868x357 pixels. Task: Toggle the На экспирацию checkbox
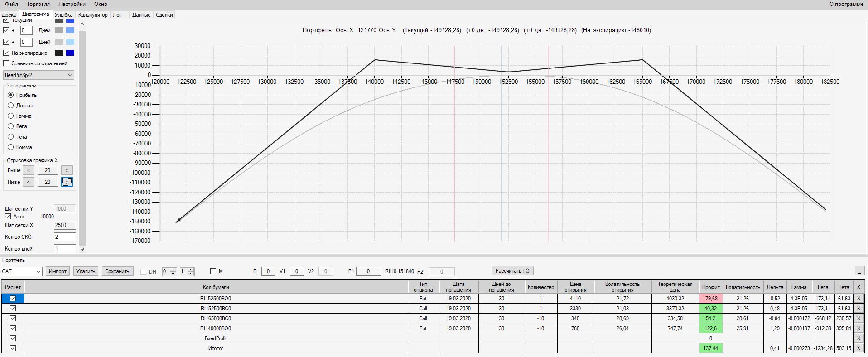pyautogui.click(x=6, y=53)
